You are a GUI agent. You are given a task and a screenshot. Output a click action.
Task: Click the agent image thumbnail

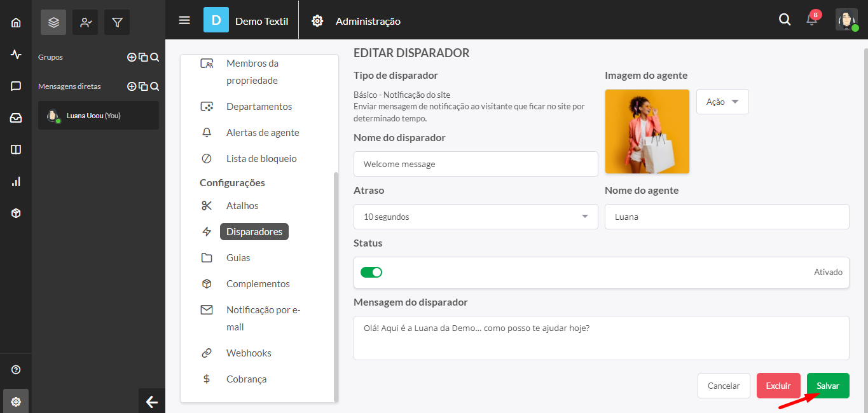(x=647, y=132)
